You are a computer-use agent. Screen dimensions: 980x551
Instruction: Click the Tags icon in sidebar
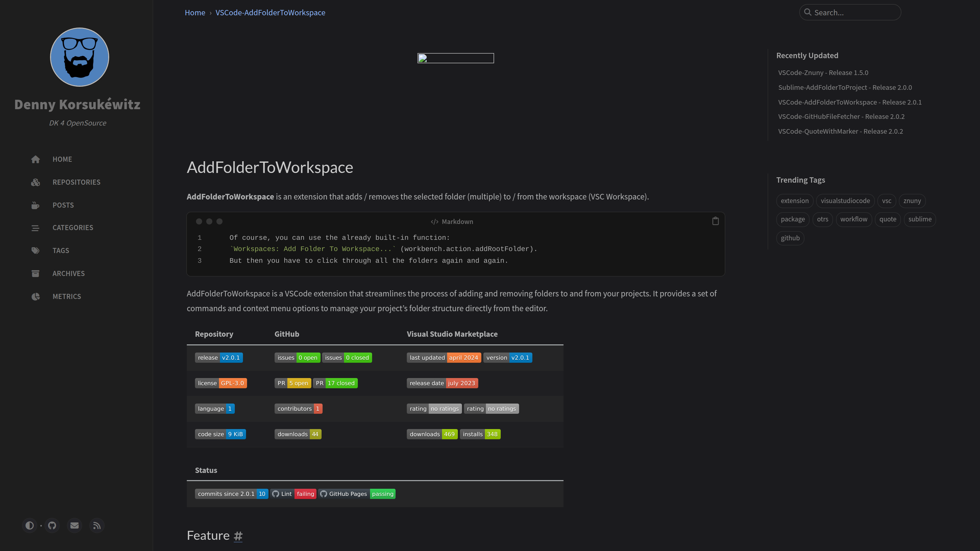35,251
